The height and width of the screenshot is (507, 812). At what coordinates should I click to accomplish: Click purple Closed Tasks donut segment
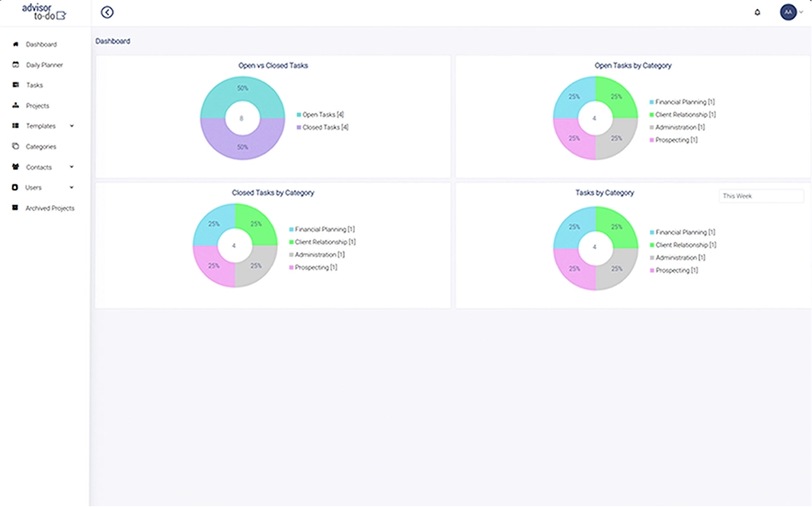click(x=242, y=145)
